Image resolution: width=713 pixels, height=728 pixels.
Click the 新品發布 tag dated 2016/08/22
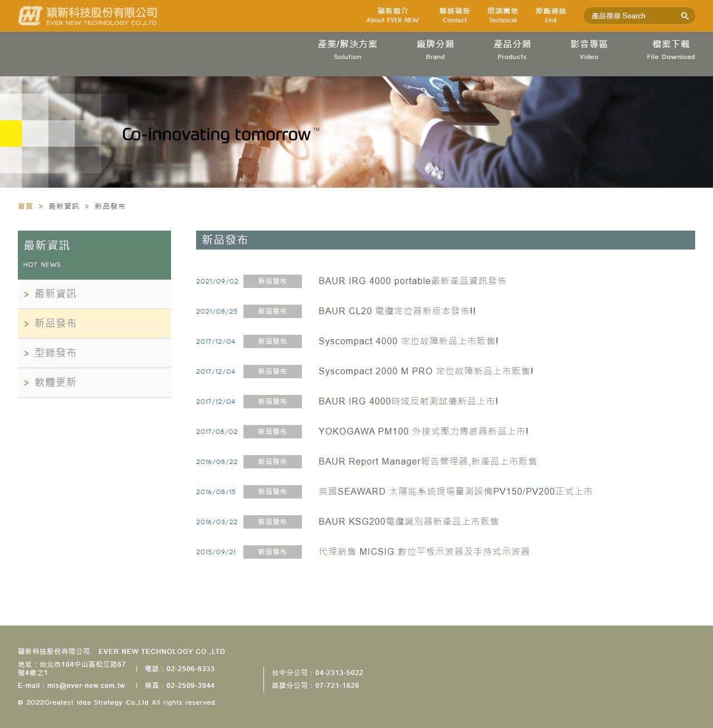[x=272, y=462]
